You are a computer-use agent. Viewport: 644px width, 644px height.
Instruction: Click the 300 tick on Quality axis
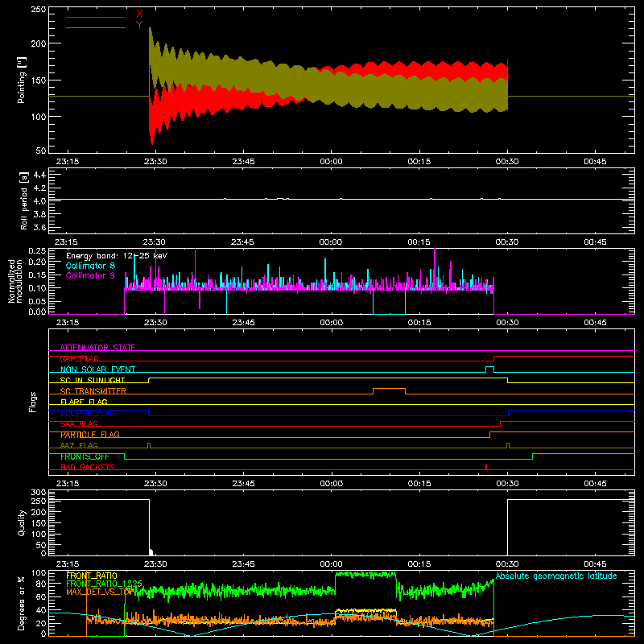click(x=38, y=493)
